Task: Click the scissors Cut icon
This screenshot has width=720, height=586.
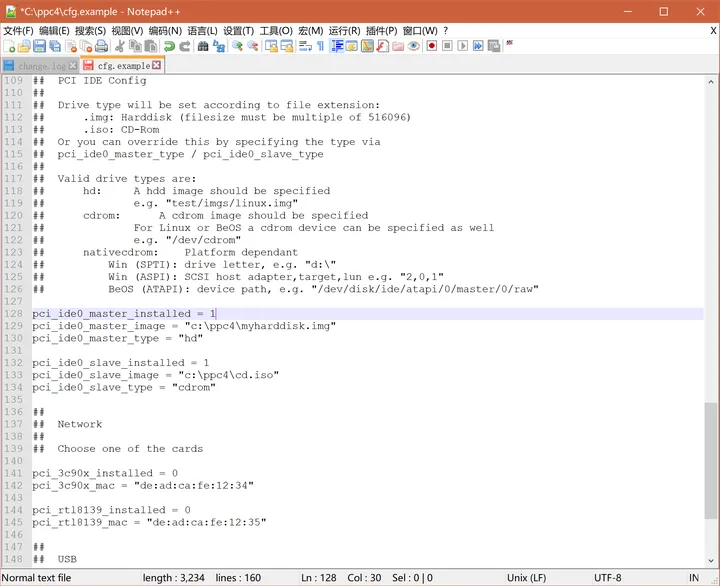Action: 120,46
